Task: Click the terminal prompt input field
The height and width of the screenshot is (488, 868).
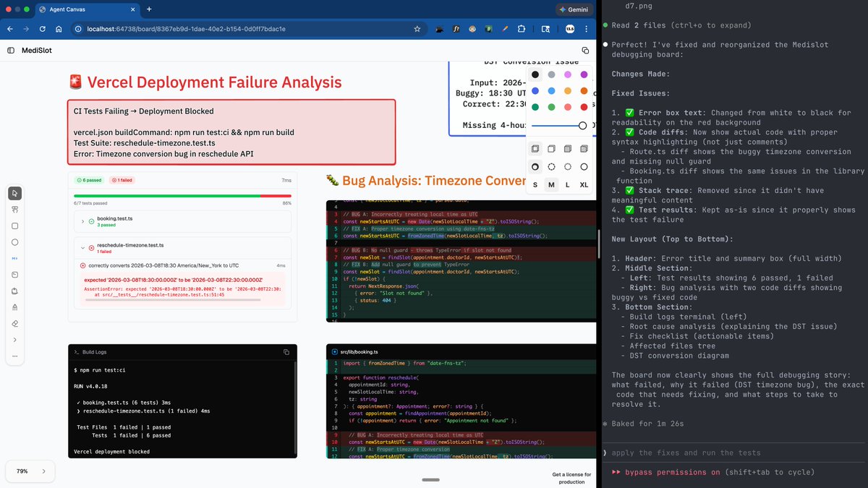Action: point(734,453)
